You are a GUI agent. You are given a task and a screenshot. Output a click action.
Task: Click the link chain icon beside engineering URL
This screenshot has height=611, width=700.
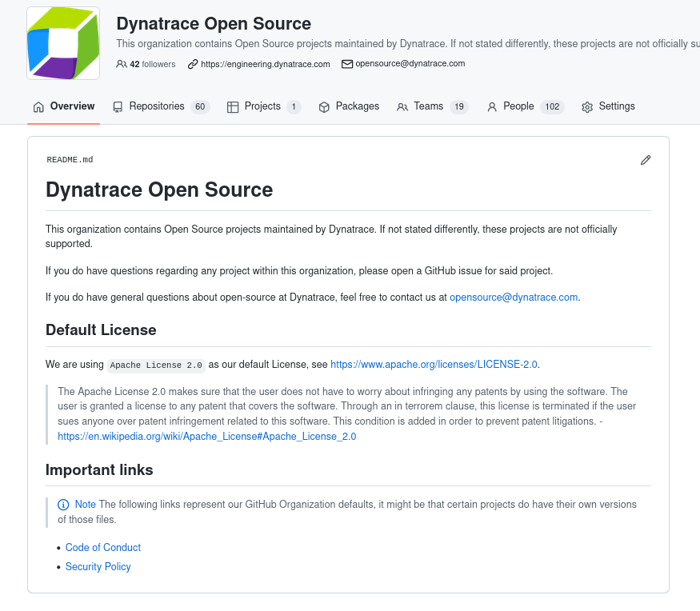193,64
